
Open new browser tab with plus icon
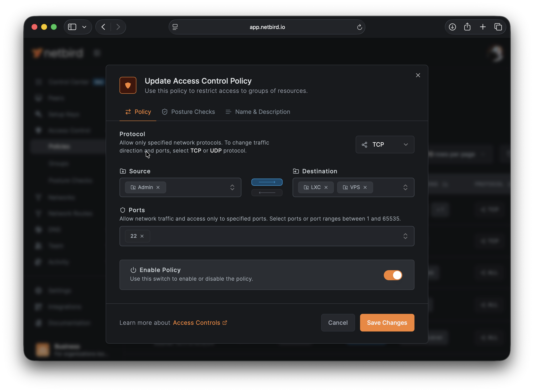483,27
